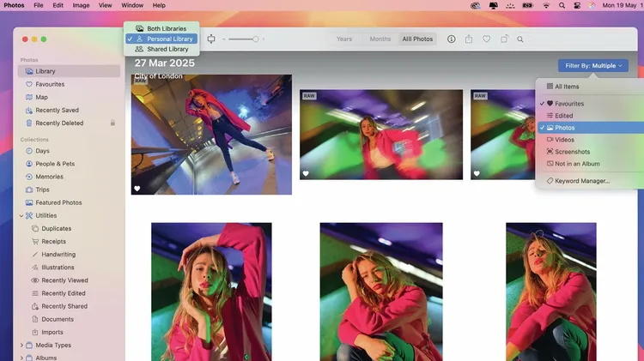The height and width of the screenshot is (361, 644).
Task: Switch to the Months view tab
Action: click(380, 39)
